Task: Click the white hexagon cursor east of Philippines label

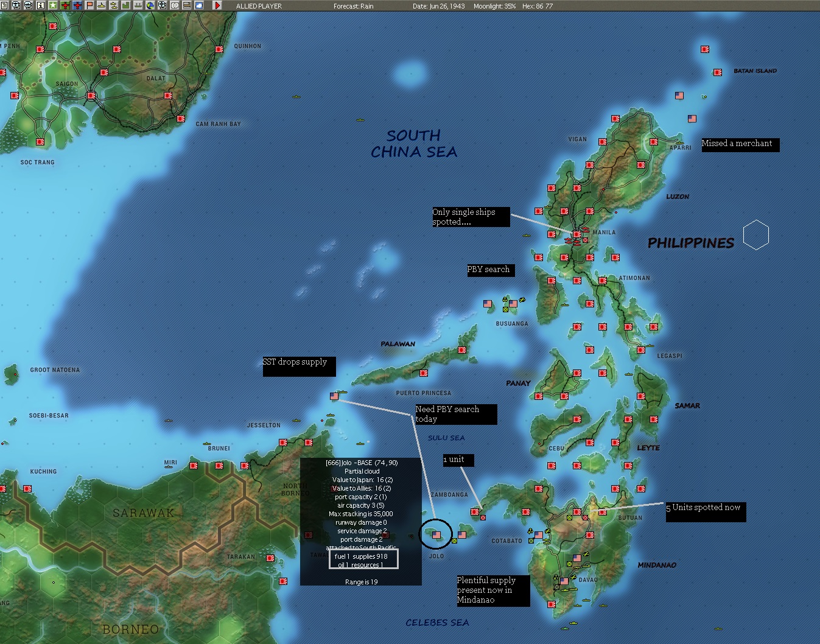Action: coord(756,235)
